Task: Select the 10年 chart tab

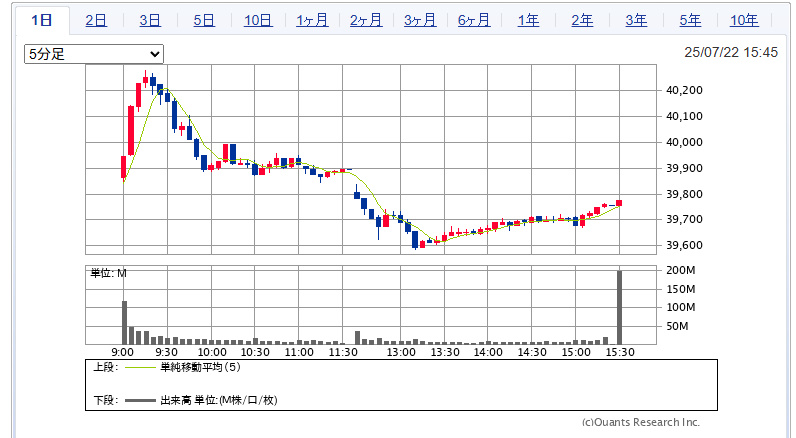Action: (744, 20)
